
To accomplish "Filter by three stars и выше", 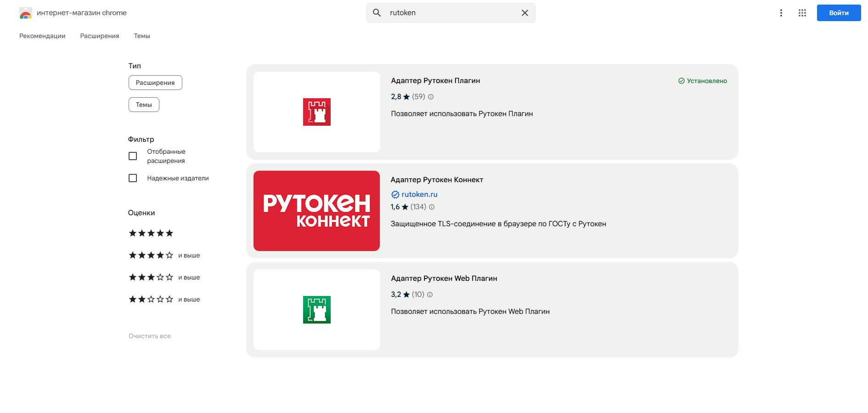I will click(164, 277).
